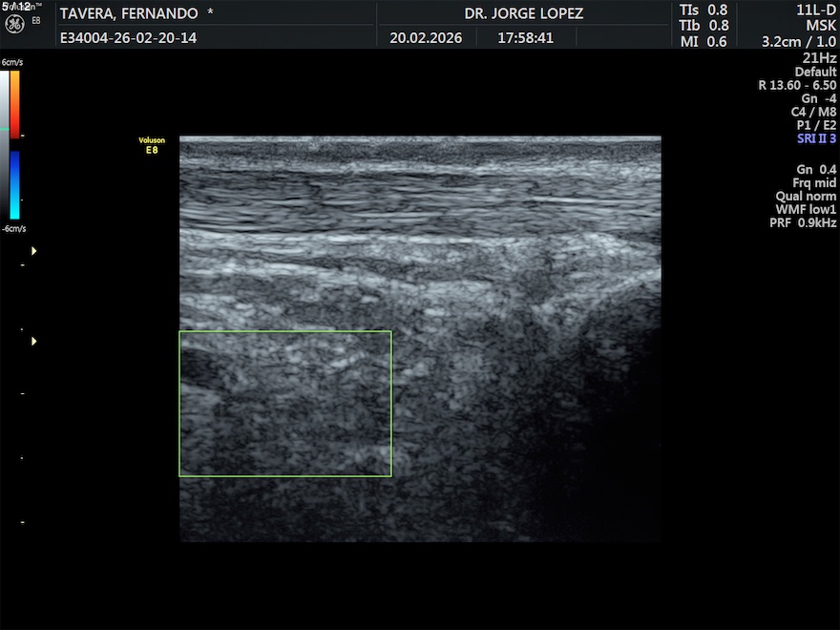The image size is (840, 630).
Task: Select the patient name TAVERA, FERNANDO
Action: pyautogui.click(x=129, y=13)
